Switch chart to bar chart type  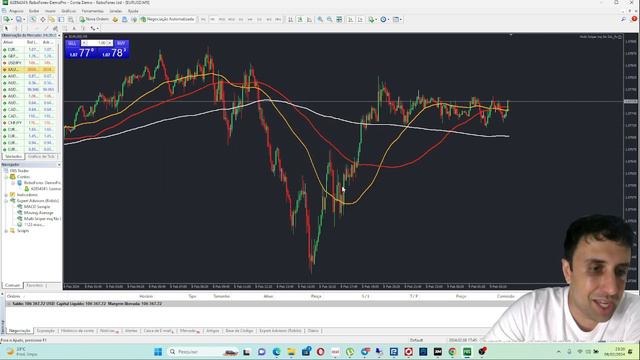click(290, 19)
